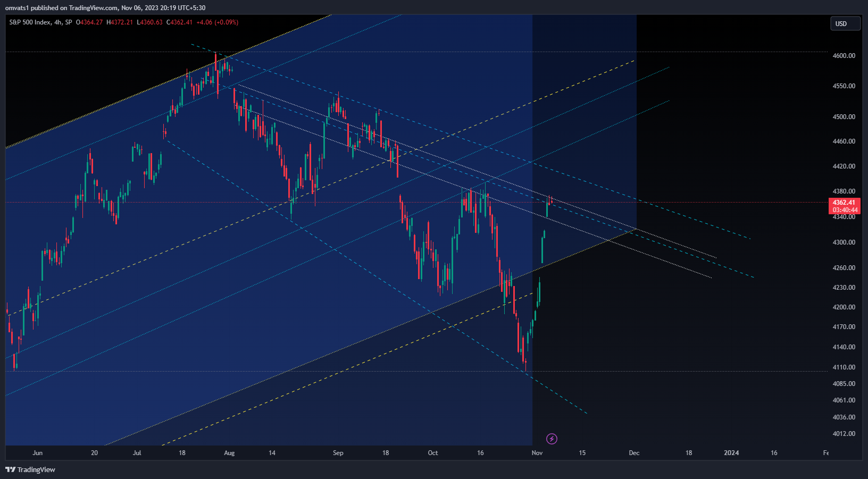Image resolution: width=868 pixels, height=479 pixels.
Task: Click the Jul label on time axis
Action: tap(137, 453)
